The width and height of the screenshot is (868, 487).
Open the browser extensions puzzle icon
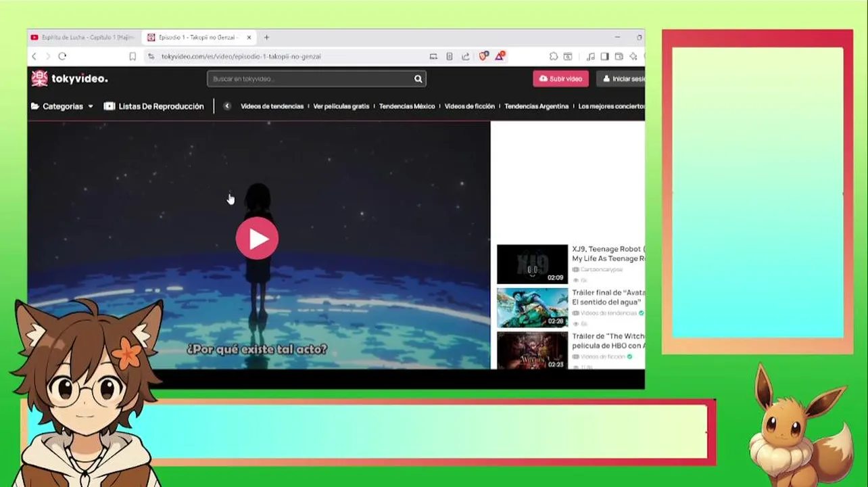[553, 56]
